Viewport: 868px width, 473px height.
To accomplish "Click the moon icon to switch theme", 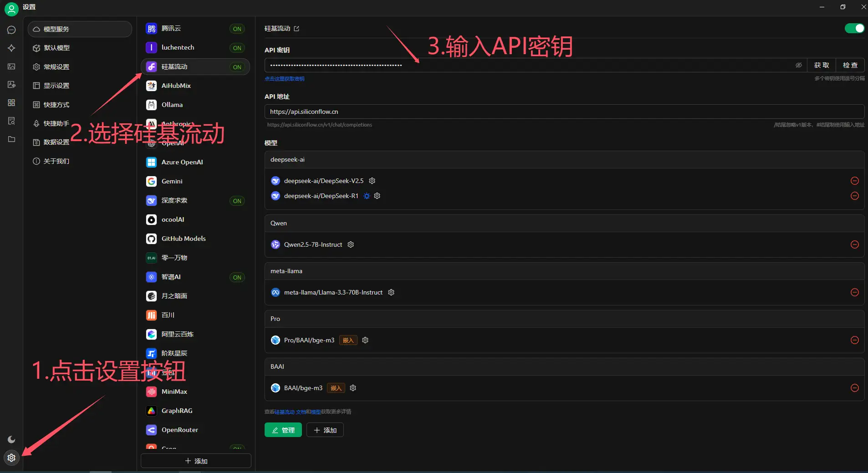I will click(x=11, y=439).
